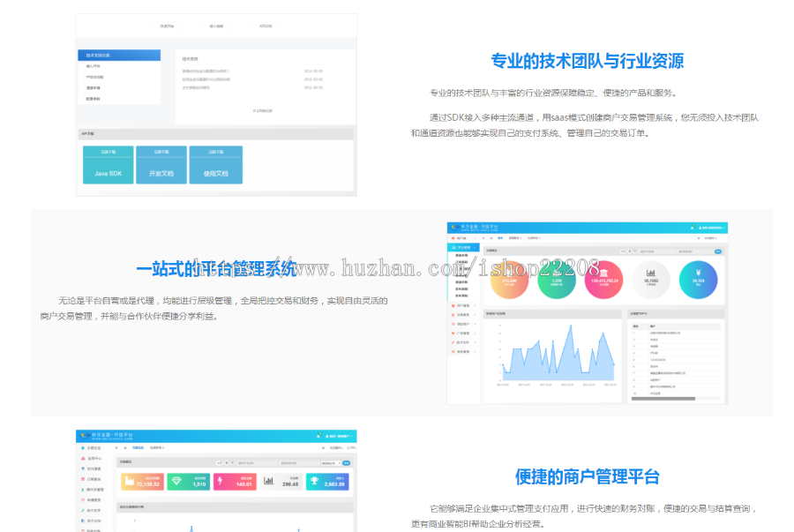Open the RSA key configuration FAQ link
The height and width of the screenshot is (532, 794).
(206, 71)
